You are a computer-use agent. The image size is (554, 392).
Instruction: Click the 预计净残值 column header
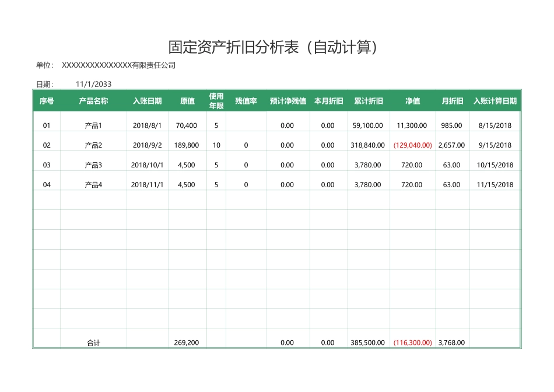287,101
